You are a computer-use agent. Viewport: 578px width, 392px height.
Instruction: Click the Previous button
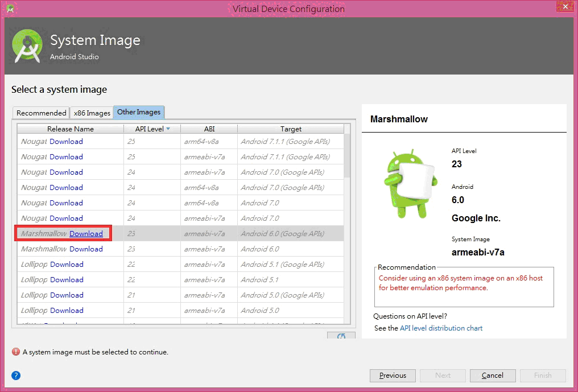[393, 376]
